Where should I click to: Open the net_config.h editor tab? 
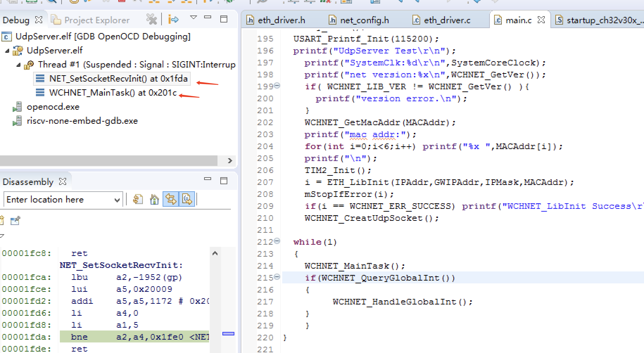coord(359,20)
